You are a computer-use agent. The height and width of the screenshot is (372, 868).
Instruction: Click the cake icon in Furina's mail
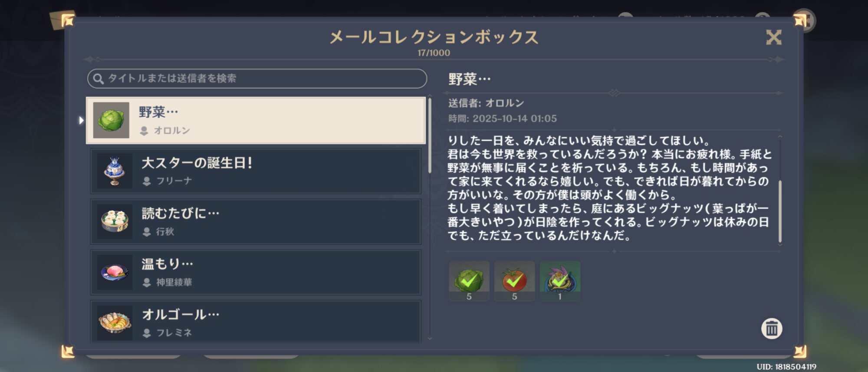point(115,171)
